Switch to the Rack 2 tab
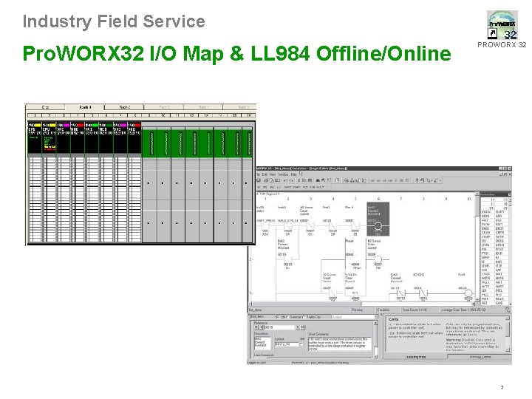Image resolution: width=532 pixels, height=399 pixels. pyautogui.click(x=124, y=107)
